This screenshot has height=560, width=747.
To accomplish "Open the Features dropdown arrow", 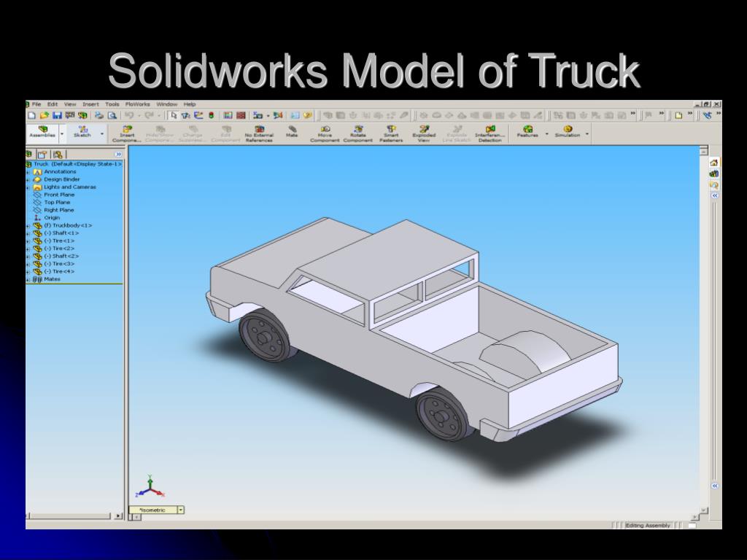I will pyautogui.click(x=547, y=134).
